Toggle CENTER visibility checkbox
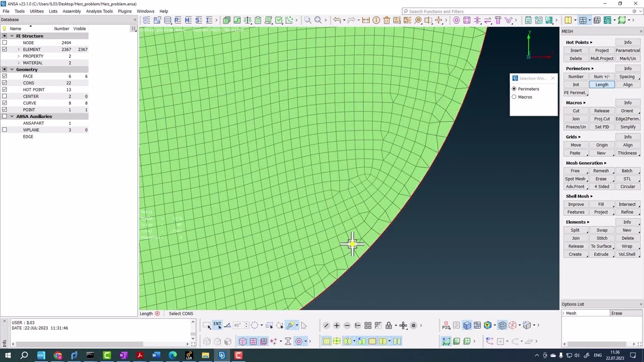 pyautogui.click(x=5, y=97)
